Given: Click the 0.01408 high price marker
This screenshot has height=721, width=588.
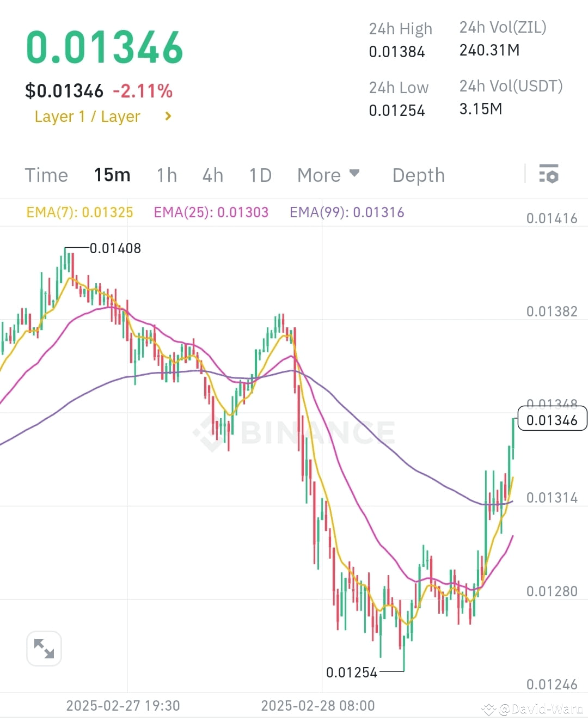Looking at the screenshot, I should [115, 248].
